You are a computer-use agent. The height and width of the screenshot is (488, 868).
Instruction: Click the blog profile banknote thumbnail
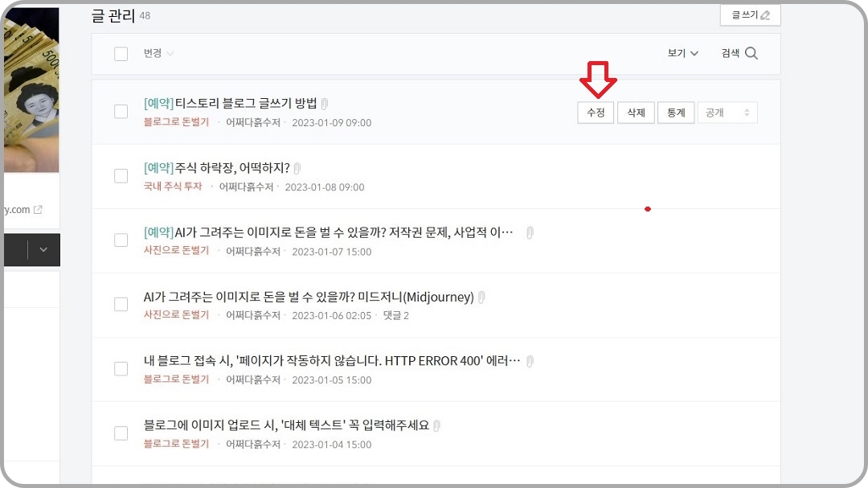(31, 90)
